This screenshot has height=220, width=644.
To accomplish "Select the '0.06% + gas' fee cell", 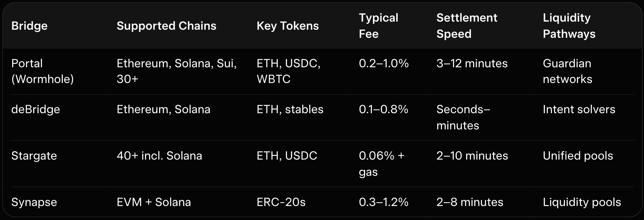I will click(381, 164).
